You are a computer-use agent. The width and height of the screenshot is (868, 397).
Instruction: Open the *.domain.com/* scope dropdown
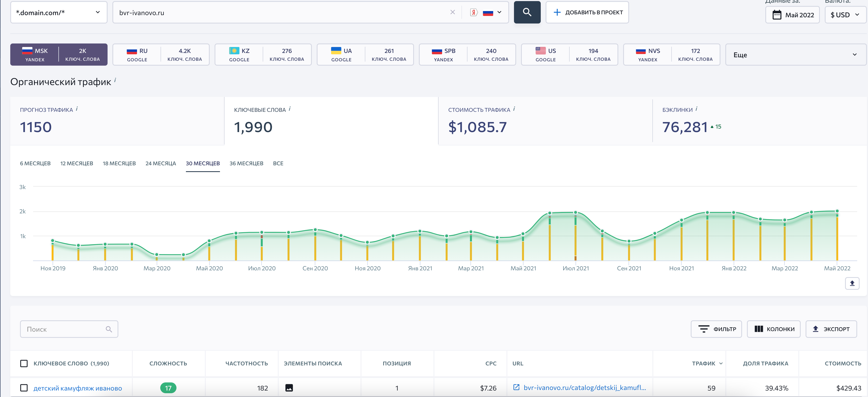(59, 12)
